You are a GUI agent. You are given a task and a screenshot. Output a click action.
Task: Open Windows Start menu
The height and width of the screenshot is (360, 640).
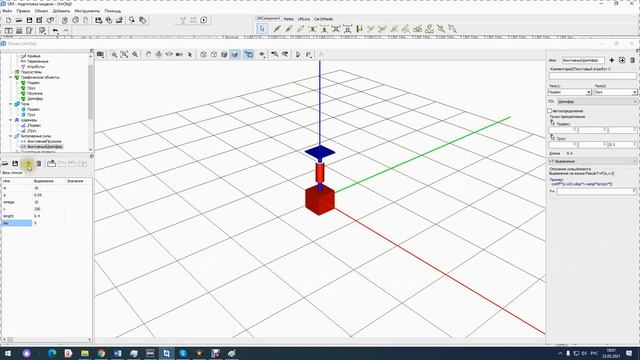(7, 353)
